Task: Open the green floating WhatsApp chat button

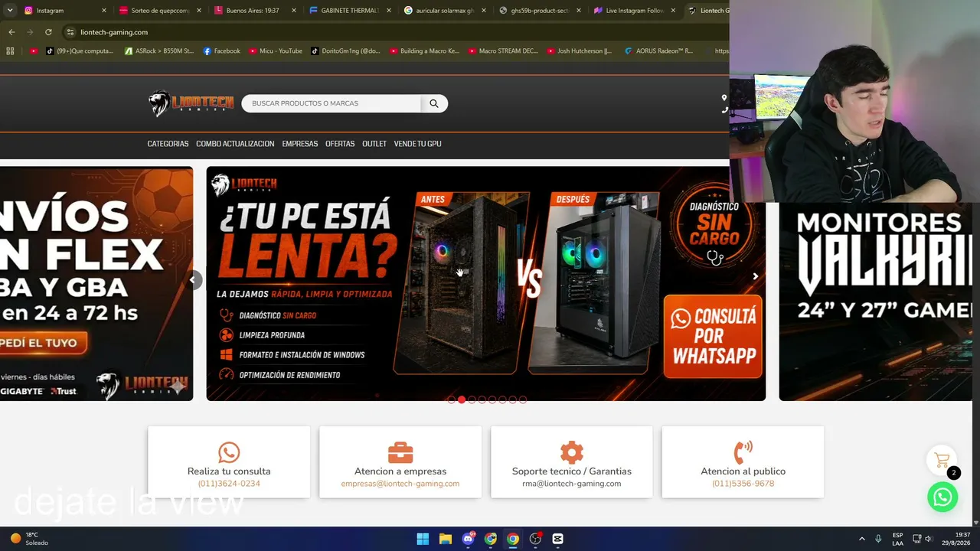Action: [942, 497]
